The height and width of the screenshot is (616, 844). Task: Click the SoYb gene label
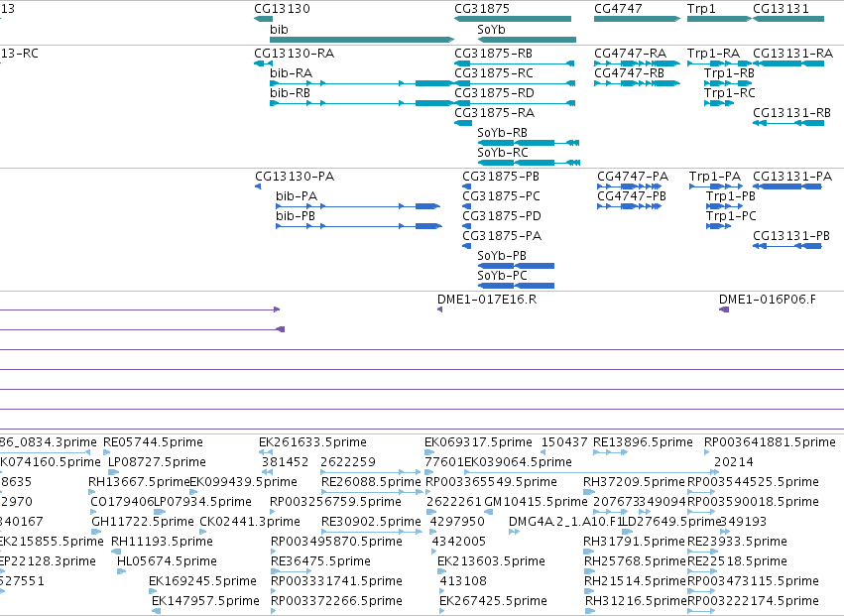pos(492,30)
